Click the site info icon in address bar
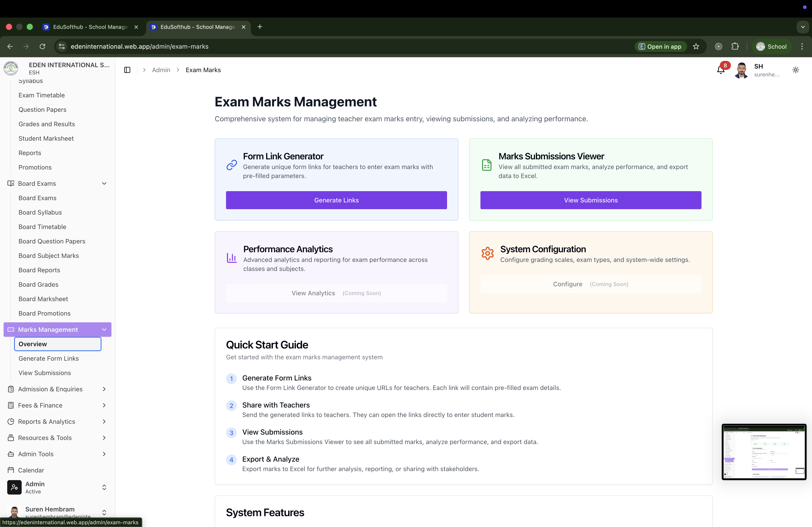 point(62,46)
